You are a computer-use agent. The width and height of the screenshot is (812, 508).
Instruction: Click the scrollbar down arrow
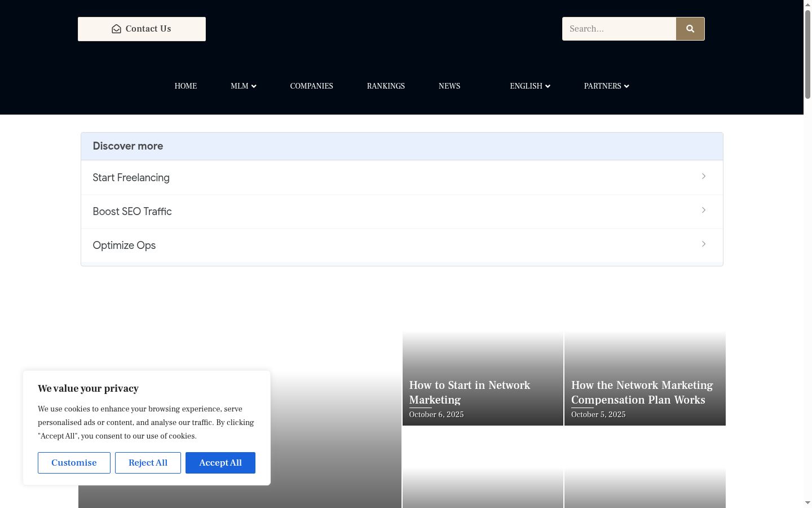tap(807, 503)
